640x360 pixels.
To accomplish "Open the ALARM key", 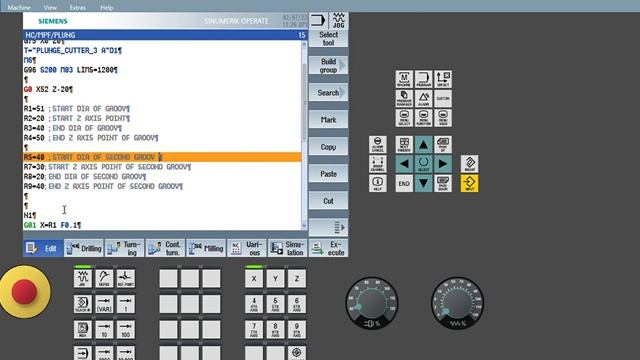I will [423, 99].
